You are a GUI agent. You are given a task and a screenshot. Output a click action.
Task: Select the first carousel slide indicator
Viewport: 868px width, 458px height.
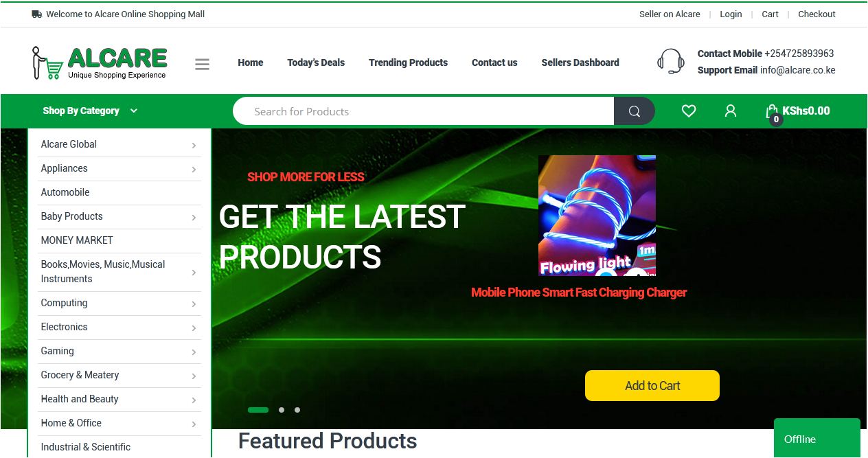pyautogui.click(x=258, y=410)
